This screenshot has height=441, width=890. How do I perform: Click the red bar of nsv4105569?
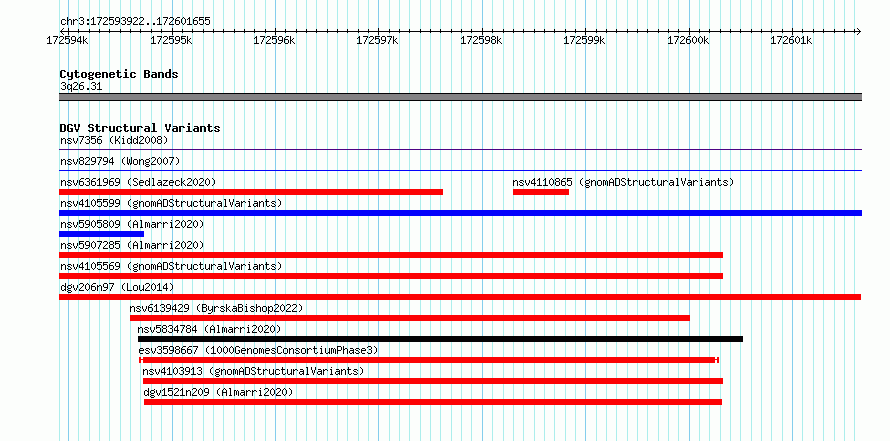pos(391,276)
